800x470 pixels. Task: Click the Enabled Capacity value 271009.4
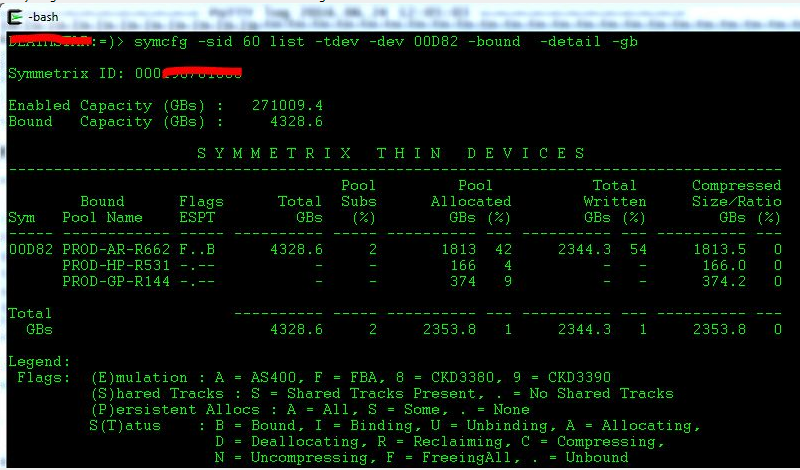pos(287,105)
